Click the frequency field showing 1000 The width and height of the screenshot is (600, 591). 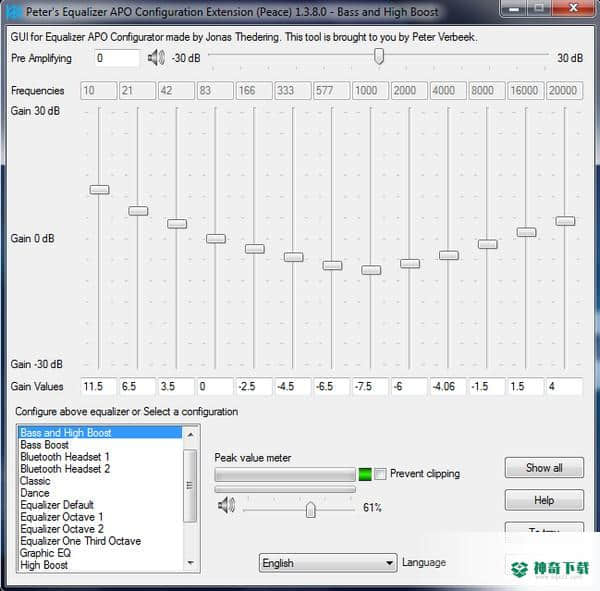tap(370, 91)
